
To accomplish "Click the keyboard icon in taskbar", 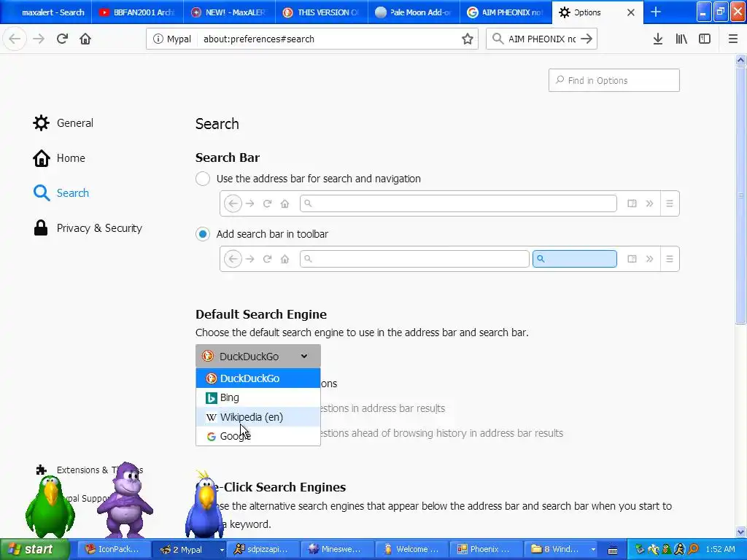I will tap(613, 550).
